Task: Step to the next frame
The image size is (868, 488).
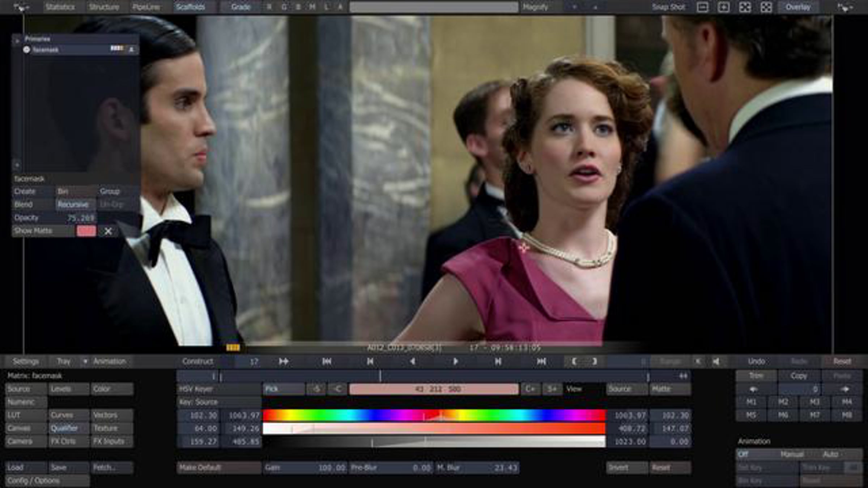Action: point(498,361)
